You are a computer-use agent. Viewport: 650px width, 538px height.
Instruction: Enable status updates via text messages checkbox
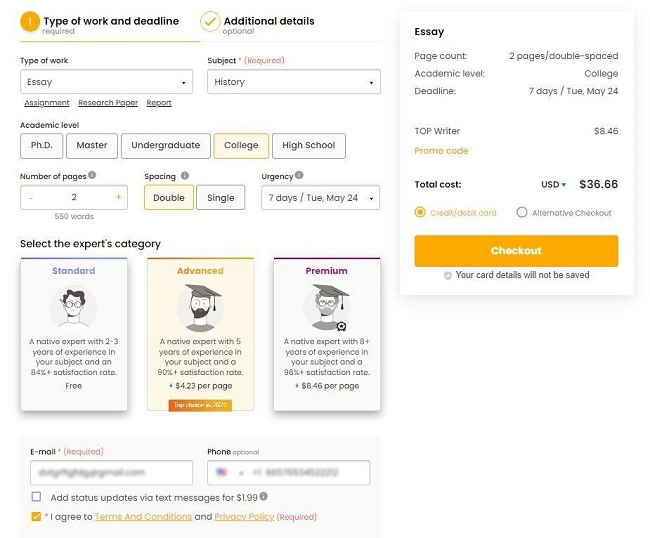[36, 497]
